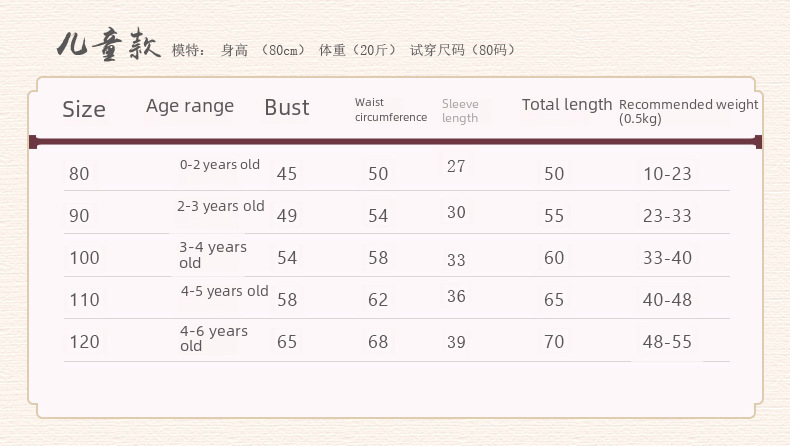This screenshot has width=790, height=446.
Task: Click the 0-2 years old cell
Action: click(220, 165)
